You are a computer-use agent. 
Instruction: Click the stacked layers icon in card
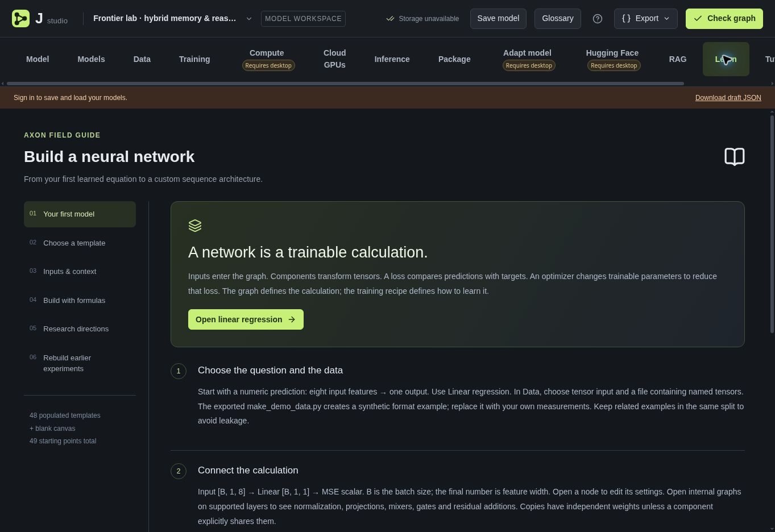pos(195,226)
